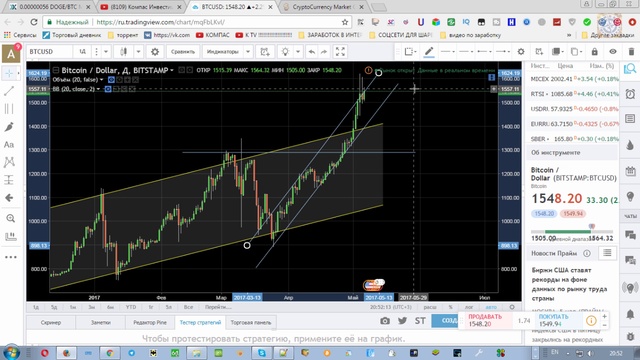Switch to the Заметки tab
The image size is (640, 360).
[100, 322]
